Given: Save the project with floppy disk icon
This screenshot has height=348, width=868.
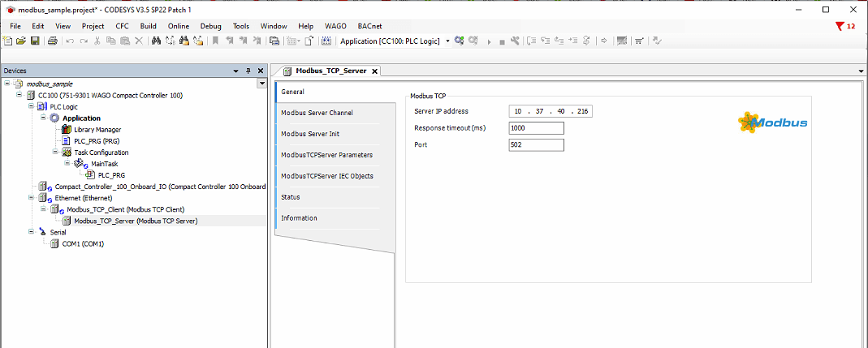Looking at the screenshot, I should coord(35,41).
